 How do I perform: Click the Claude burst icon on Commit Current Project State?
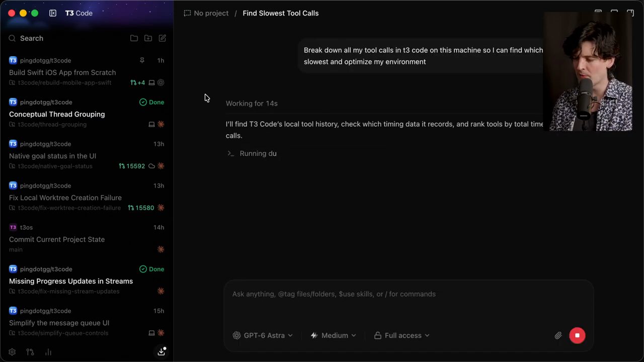click(161, 249)
